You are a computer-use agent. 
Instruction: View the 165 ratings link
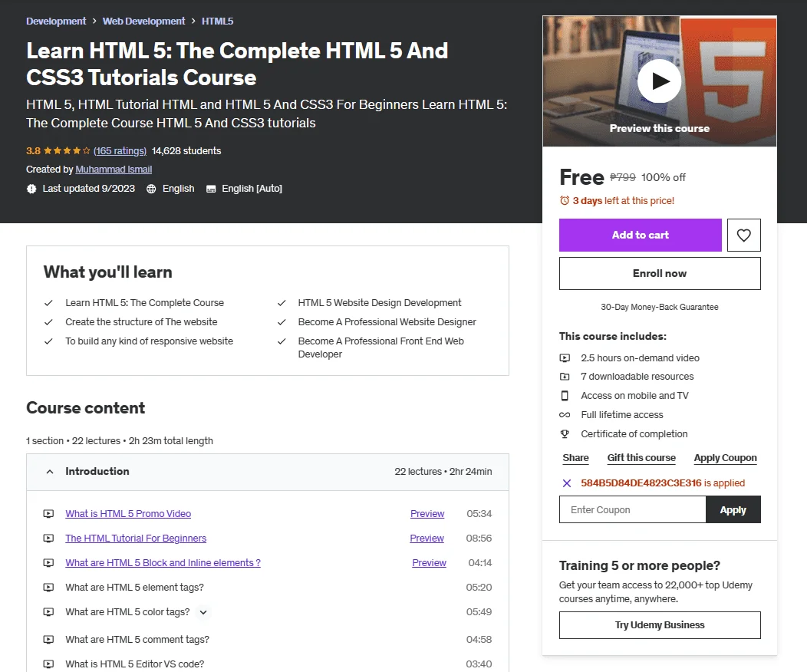tap(120, 151)
